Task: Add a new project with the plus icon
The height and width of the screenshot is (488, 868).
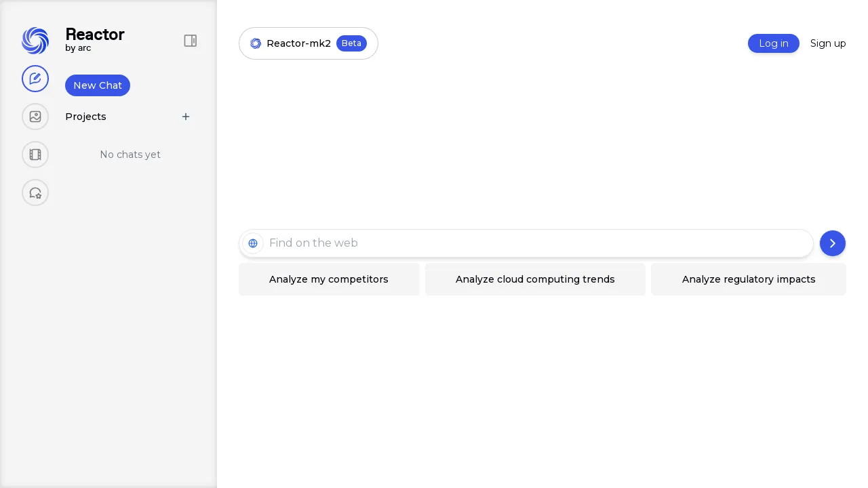Action: pos(186,117)
